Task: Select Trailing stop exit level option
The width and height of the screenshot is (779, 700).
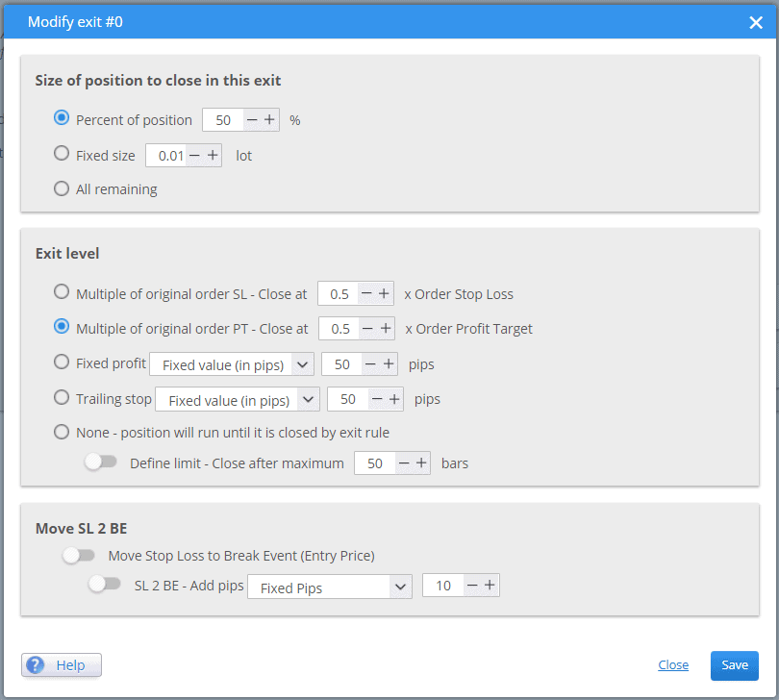Action: click(x=62, y=397)
